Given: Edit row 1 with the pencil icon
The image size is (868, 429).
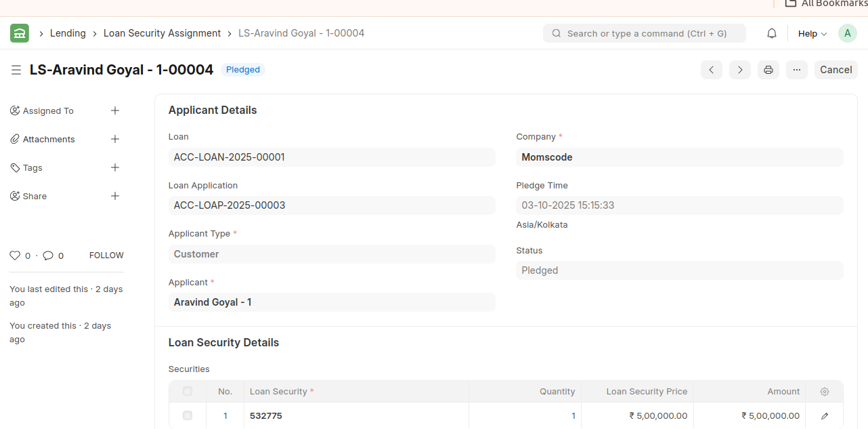Looking at the screenshot, I should pyautogui.click(x=824, y=416).
